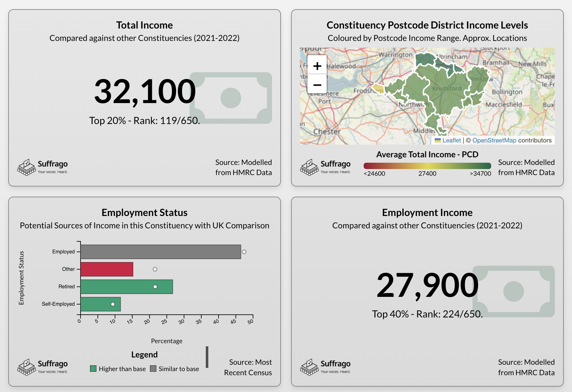Click the UK comparison dot for Employed

click(244, 252)
